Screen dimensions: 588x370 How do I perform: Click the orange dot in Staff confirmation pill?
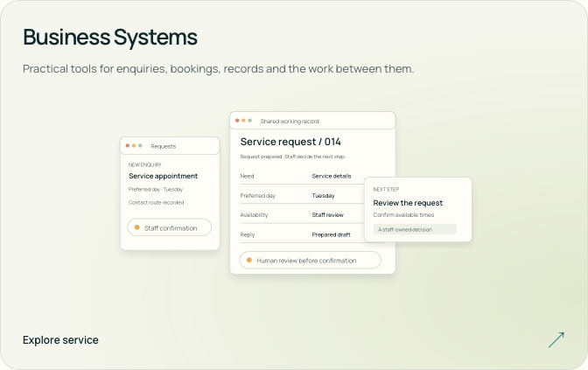click(x=136, y=227)
